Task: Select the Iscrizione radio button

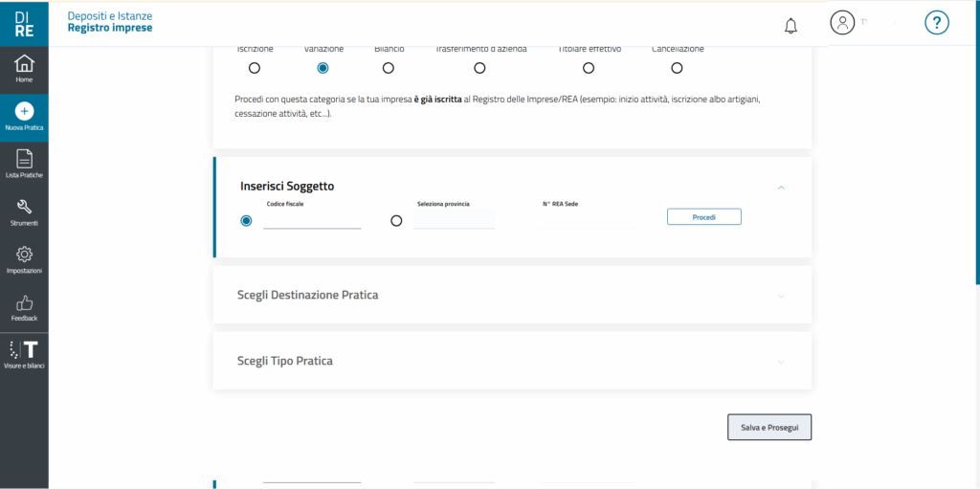Action: (x=255, y=68)
